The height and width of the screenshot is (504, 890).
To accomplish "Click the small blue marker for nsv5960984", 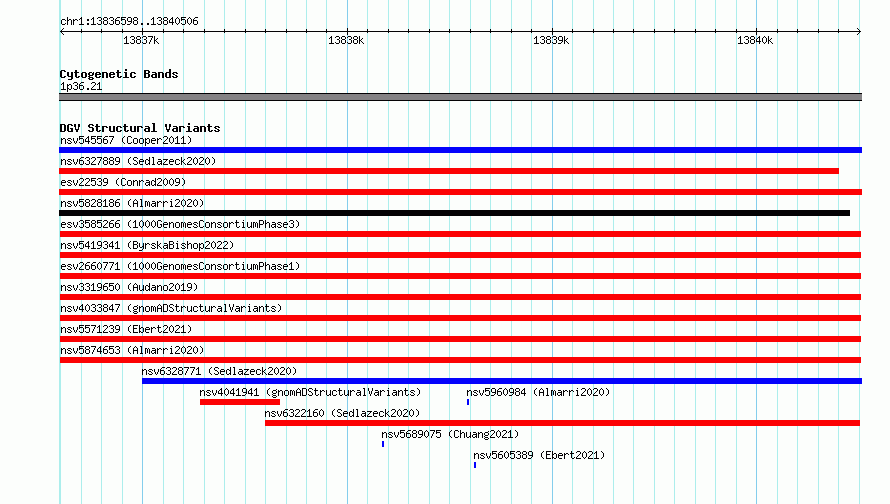I will [x=468, y=402].
